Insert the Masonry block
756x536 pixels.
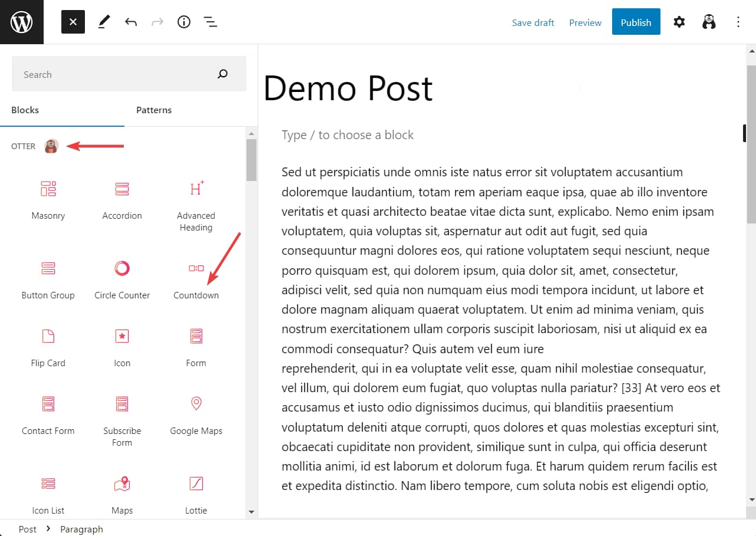(x=48, y=199)
